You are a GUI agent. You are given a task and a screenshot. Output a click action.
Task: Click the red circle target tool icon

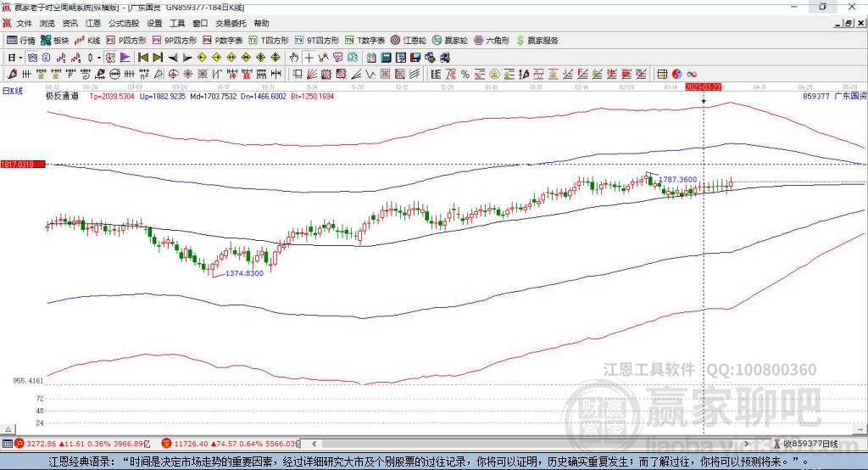coord(173,75)
